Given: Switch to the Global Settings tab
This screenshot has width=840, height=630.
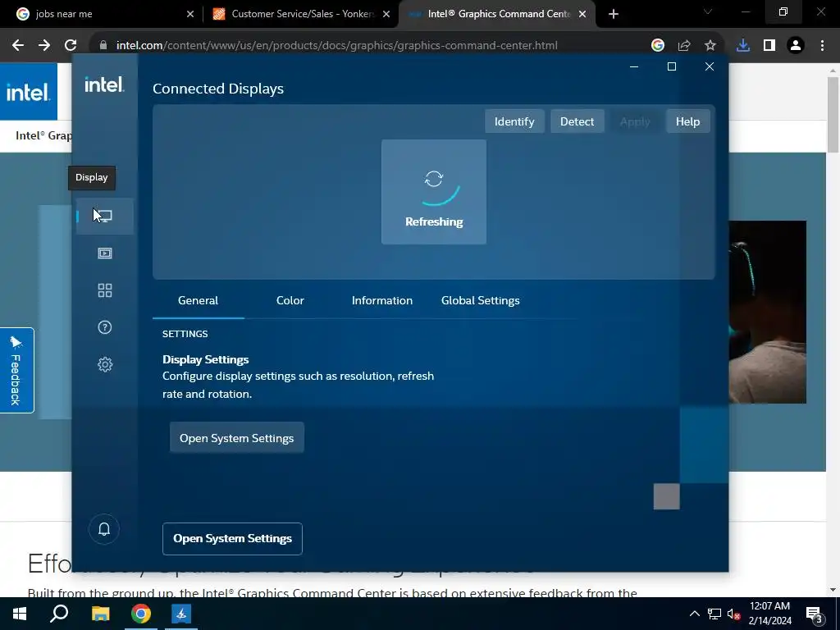Looking at the screenshot, I should (481, 300).
